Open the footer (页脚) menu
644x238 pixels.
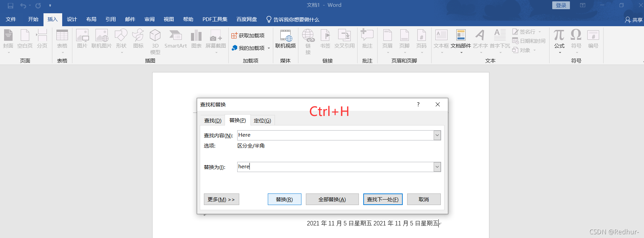[x=404, y=41]
